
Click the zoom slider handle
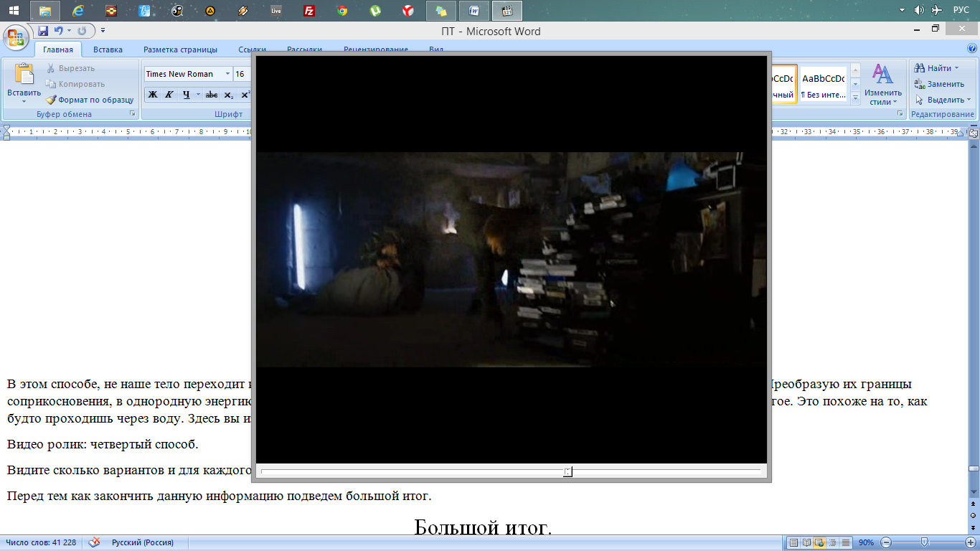point(924,542)
